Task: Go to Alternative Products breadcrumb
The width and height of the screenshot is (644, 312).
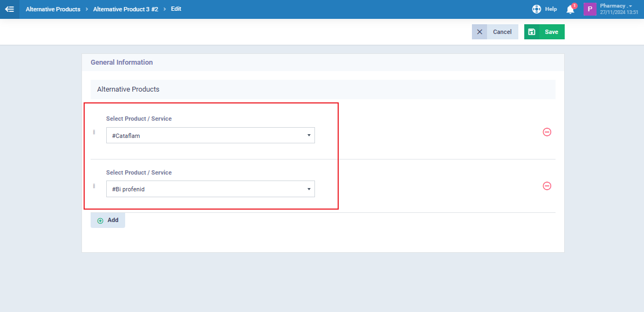Action: (53, 9)
